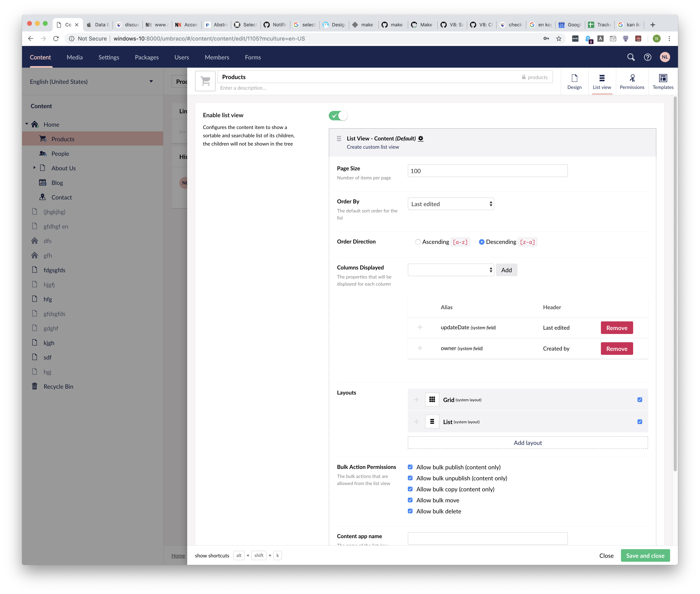Grab the Grid layout sort handle

coord(416,400)
